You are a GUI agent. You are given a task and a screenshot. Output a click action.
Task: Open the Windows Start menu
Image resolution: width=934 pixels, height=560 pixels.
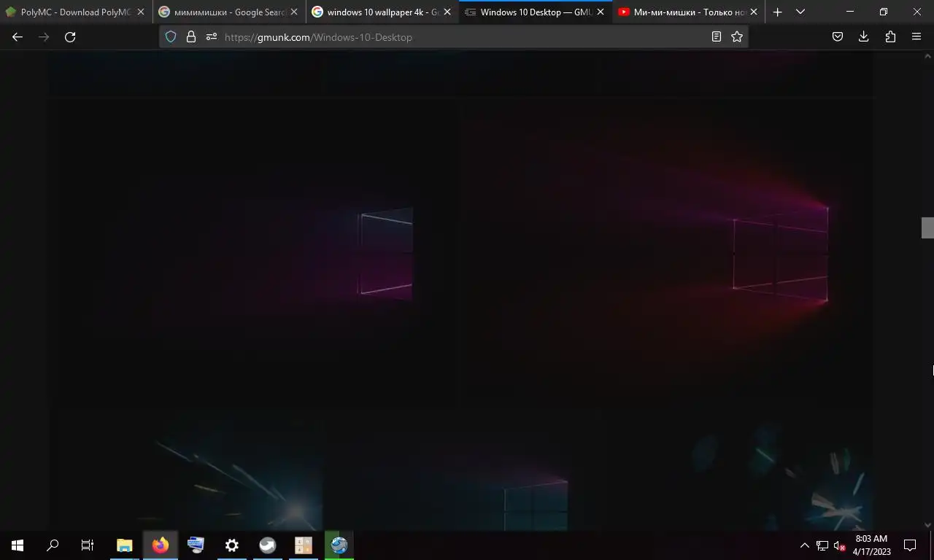(18, 545)
